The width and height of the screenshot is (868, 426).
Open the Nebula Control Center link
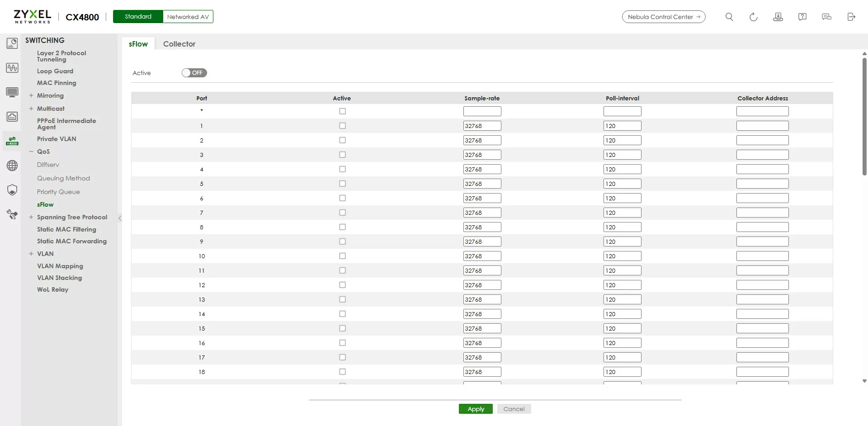pos(663,17)
